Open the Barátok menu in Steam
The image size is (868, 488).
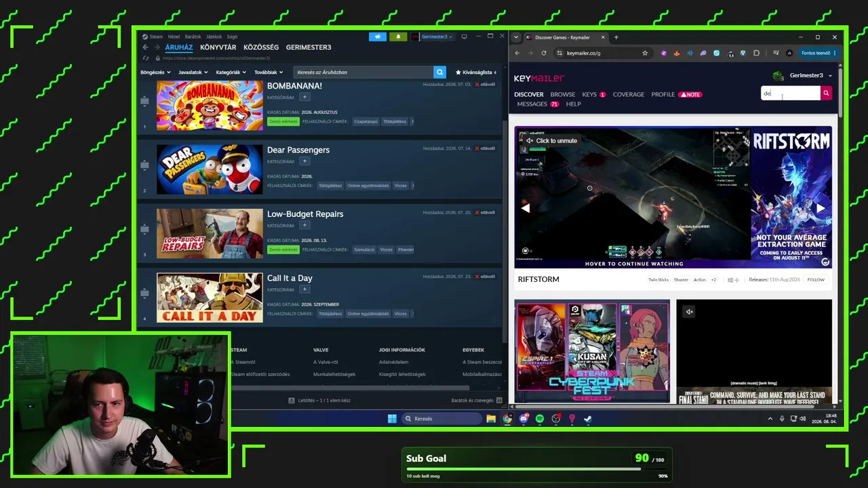pos(193,37)
